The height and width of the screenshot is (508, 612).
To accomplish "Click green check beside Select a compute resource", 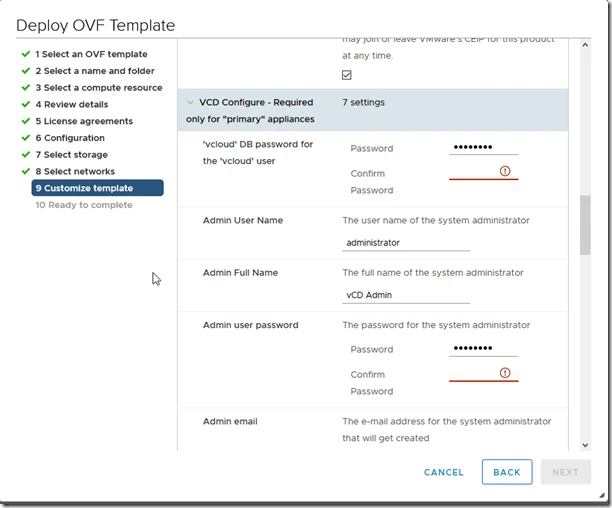I will click(x=26, y=87).
